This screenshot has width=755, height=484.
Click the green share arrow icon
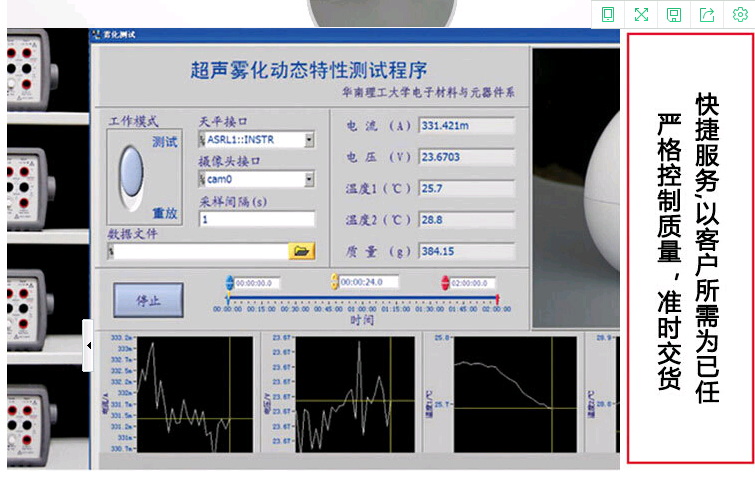[707, 14]
